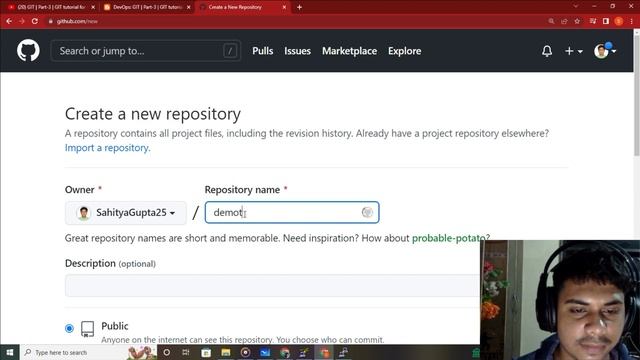The height and width of the screenshot is (360, 640).
Task: Go forward in browser history
Action: [x=22, y=21]
